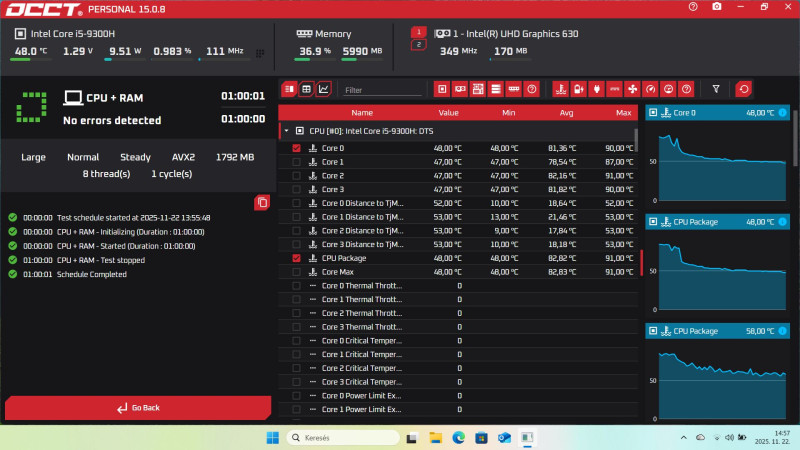Viewport: 800px width, 450px height.
Task: Check Core 0 Thermal Throttling checkbox
Action: coord(296,286)
